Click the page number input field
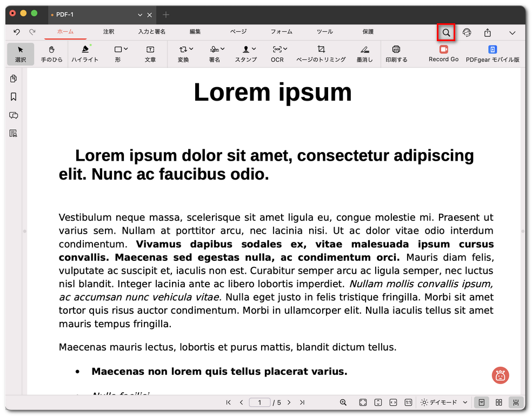 click(x=260, y=402)
